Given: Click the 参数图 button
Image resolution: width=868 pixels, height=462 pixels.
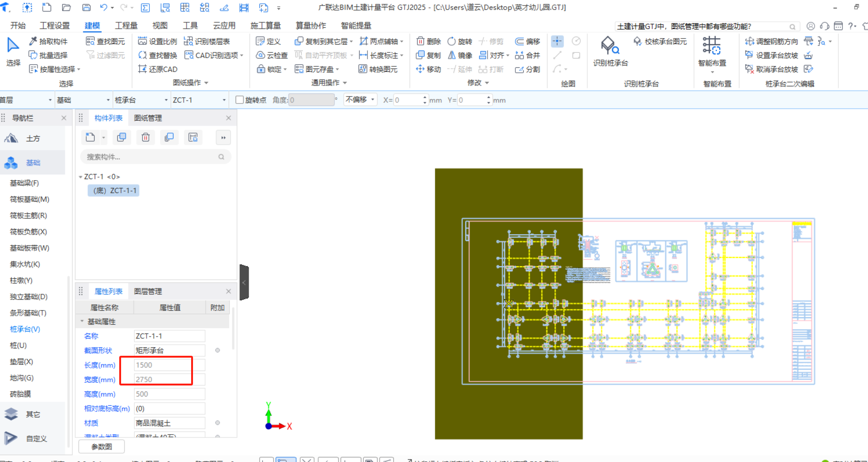Looking at the screenshot, I should coord(102,446).
